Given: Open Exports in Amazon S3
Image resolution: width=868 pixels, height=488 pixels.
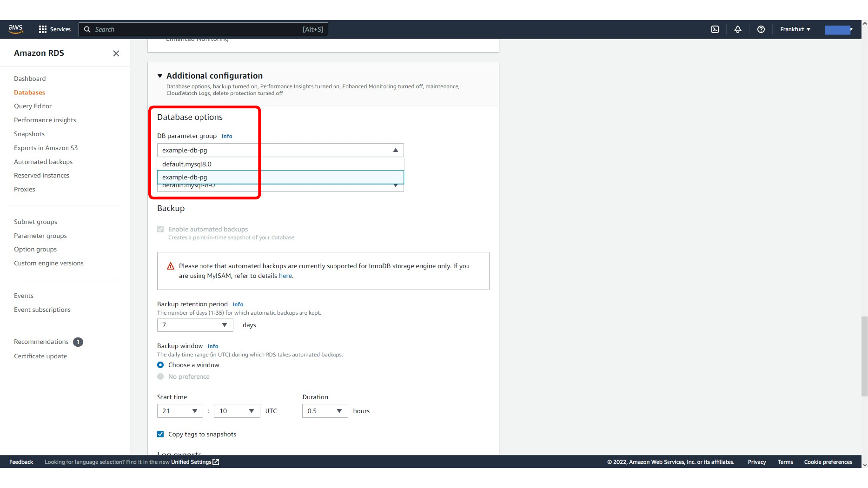Looking at the screenshot, I should [46, 148].
